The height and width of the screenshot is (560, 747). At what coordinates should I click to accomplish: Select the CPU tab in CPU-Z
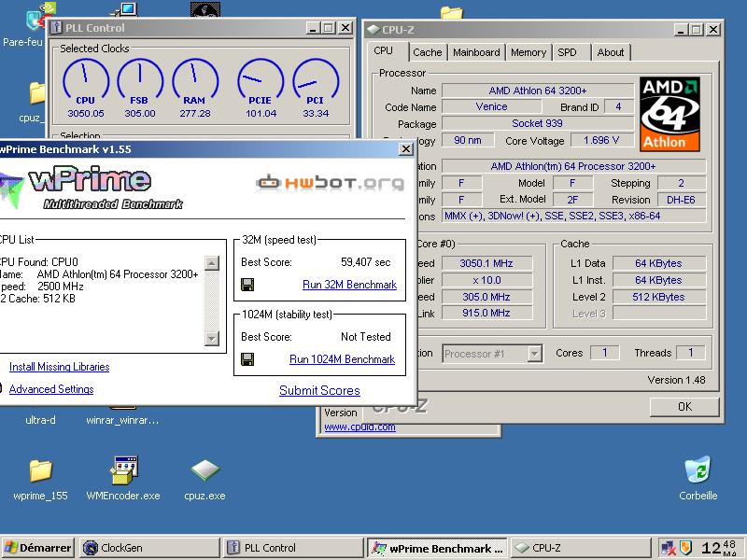click(388, 51)
